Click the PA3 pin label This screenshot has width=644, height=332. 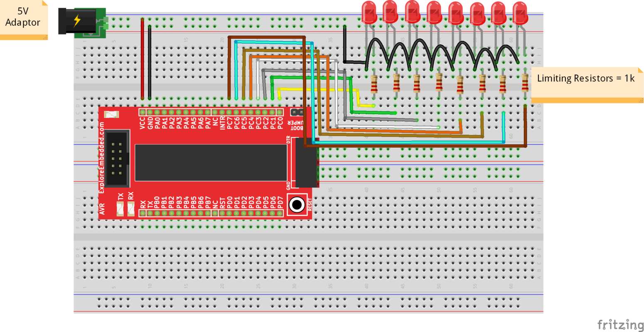click(179, 123)
